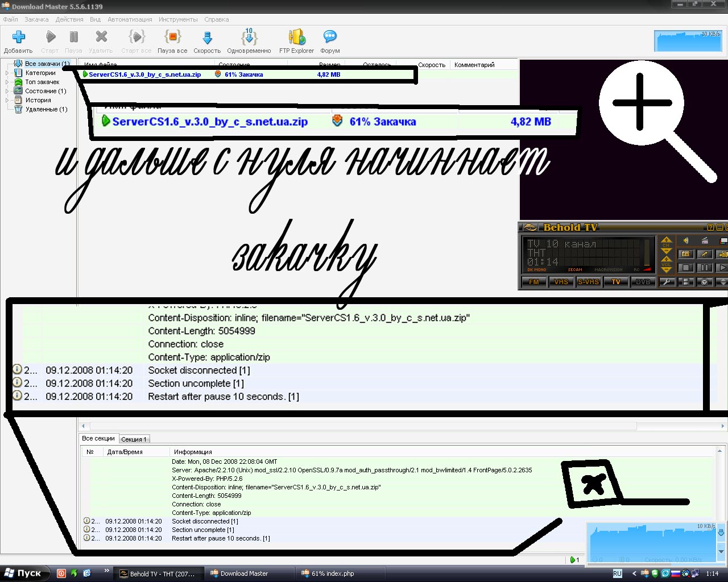Mute sound with Behold TV speaker icon
Viewport: 728px width, 582px height.
pyautogui.click(x=686, y=240)
